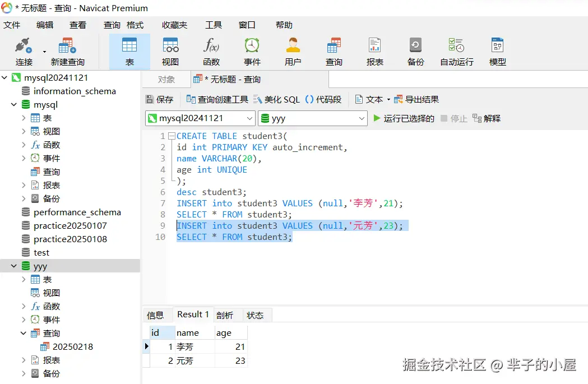Open the 用户 user toolbar icon
Screen dimensions: 588x384
tap(293, 52)
